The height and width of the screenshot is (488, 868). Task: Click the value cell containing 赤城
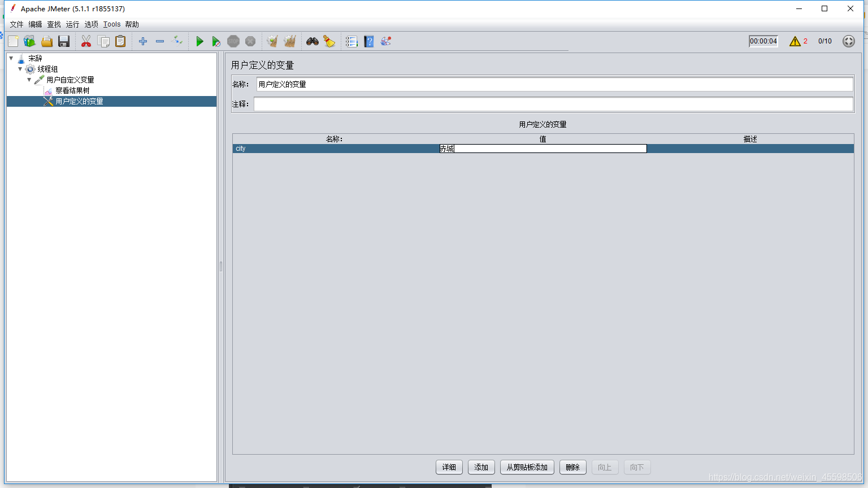click(x=543, y=149)
